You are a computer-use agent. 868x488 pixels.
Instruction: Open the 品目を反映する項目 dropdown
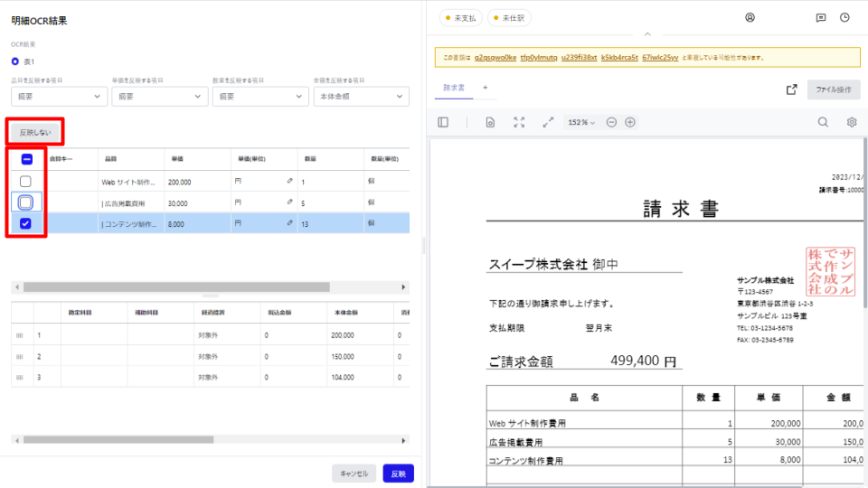60,97
